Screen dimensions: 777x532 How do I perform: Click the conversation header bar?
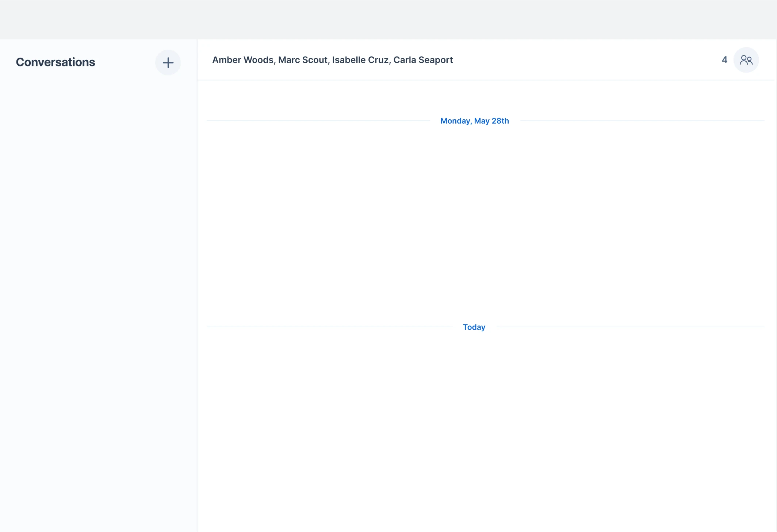point(584,60)
